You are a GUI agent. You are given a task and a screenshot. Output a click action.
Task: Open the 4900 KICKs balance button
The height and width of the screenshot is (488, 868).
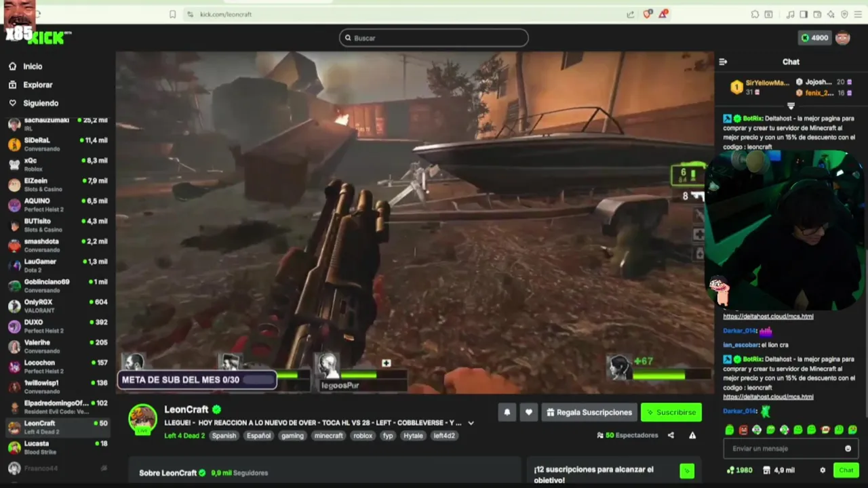coord(814,38)
